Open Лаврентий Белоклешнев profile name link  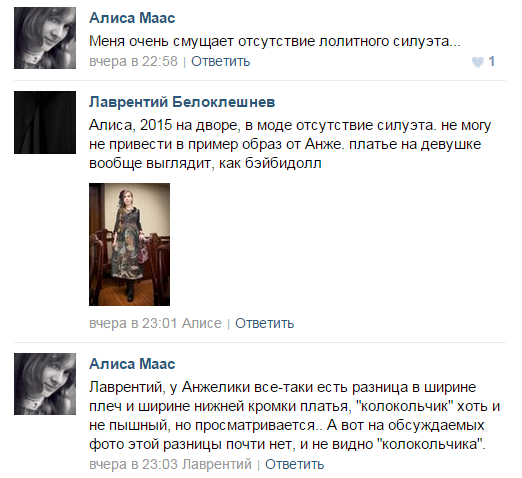[182, 102]
